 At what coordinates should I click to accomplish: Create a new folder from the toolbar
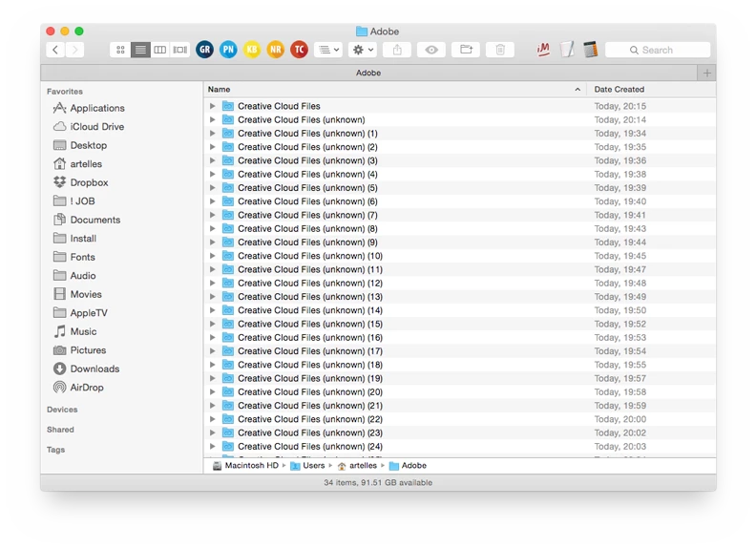tap(466, 50)
